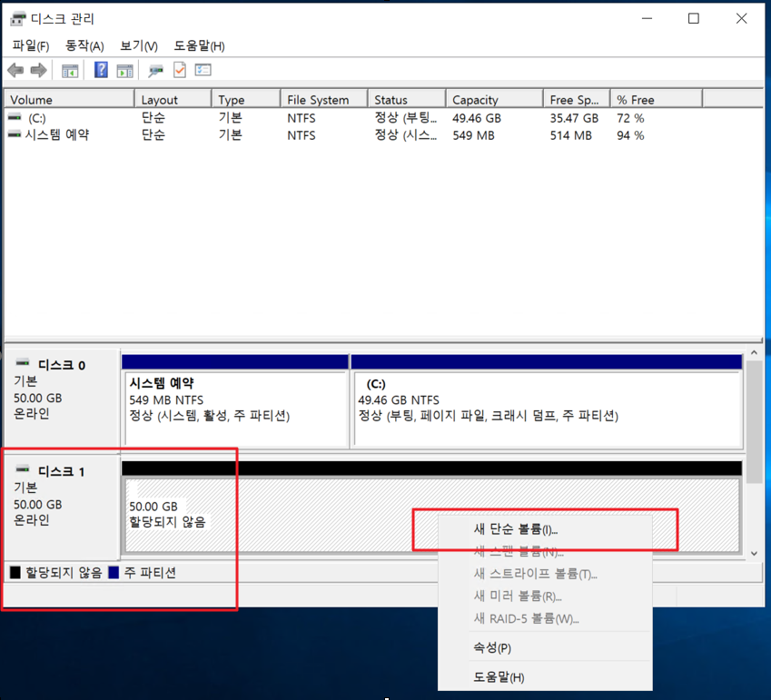Close the 디스크 관리 window
The height and width of the screenshot is (700, 771).
pyautogui.click(x=741, y=19)
